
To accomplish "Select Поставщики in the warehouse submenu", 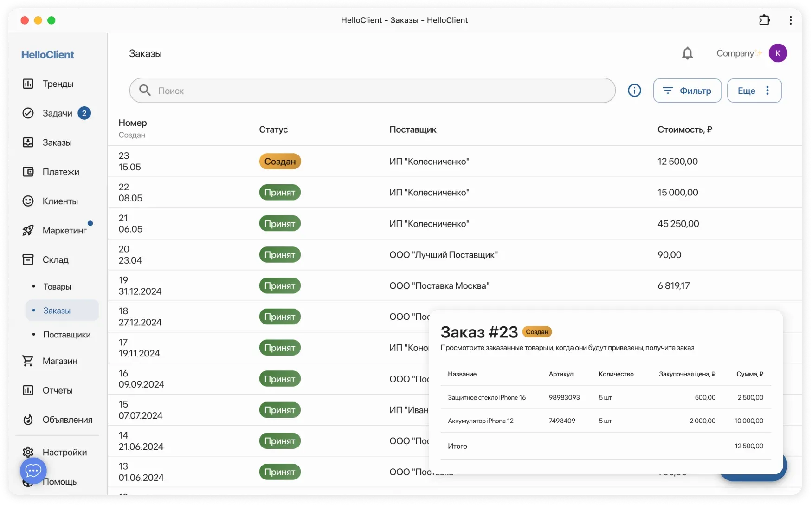I will click(x=67, y=335).
